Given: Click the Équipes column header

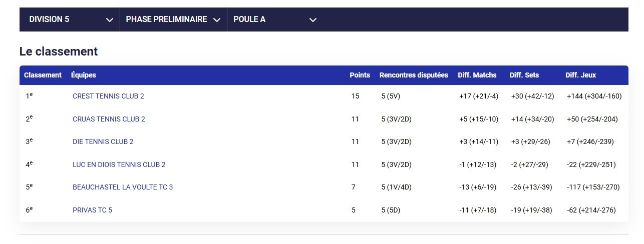Looking at the screenshot, I should [x=84, y=75].
